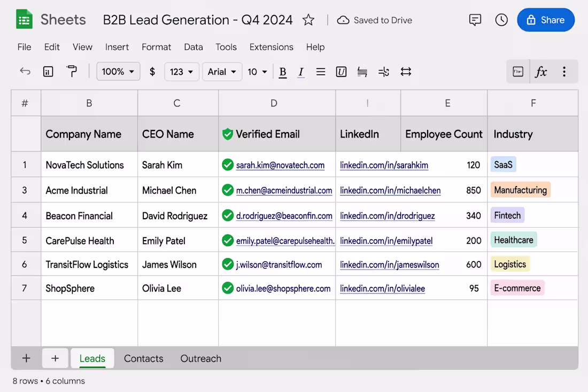Select the Employee Count header cell

pyautogui.click(x=444, y=134)
